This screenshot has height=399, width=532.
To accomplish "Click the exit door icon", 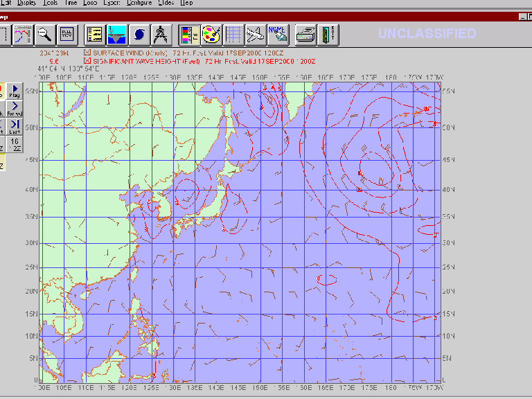I will pyautogui.click(x=328, y=34).
